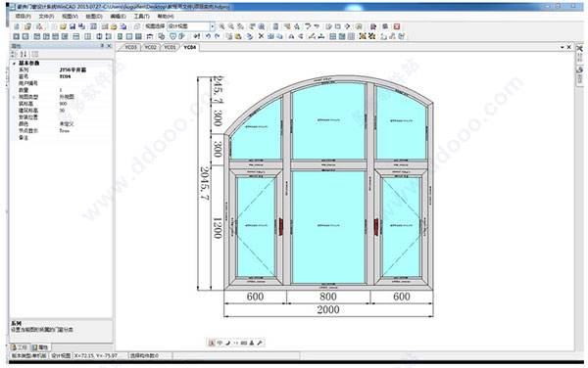Click the A-Z alphabetical sort icon
Image resolution: width=588 pixels, height=368 pixels.
pyautogui.click(x=24, y=54)
